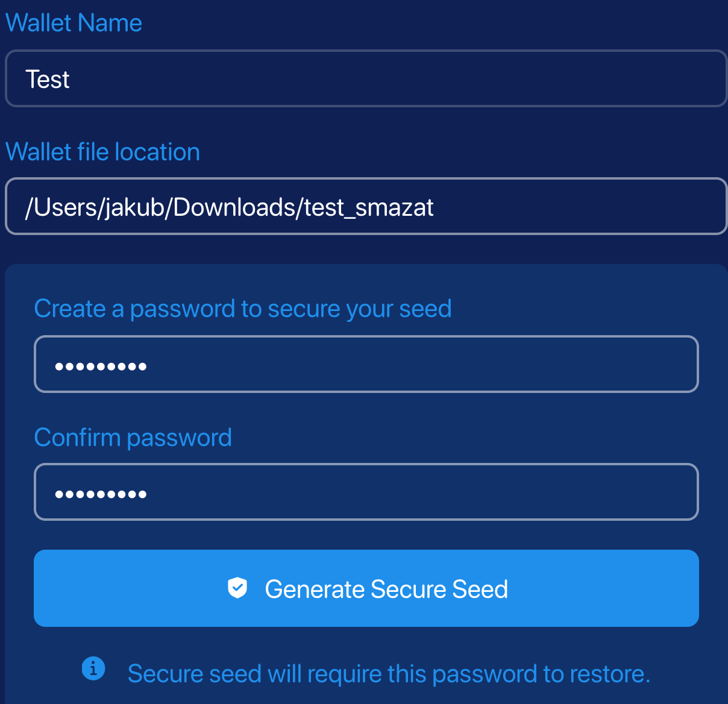728x704 pixels.
Task: Click 'Create a password to secure your seed' label
Action: (x=242, y=309)
